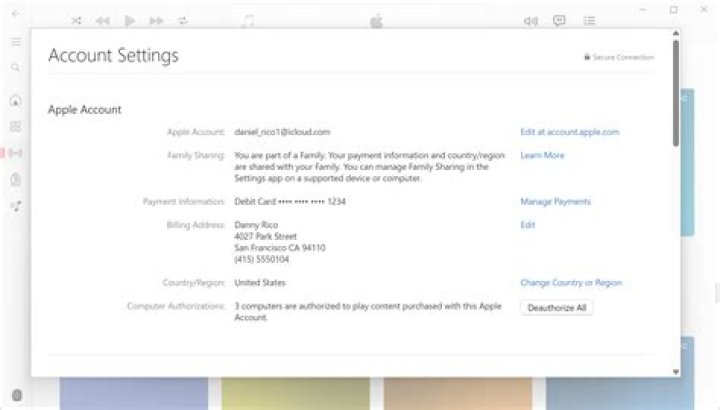This screenshot has height=410, width=720.
Task: Click the email daniel_rico1@icloud.com
Action: click(282, 132)
